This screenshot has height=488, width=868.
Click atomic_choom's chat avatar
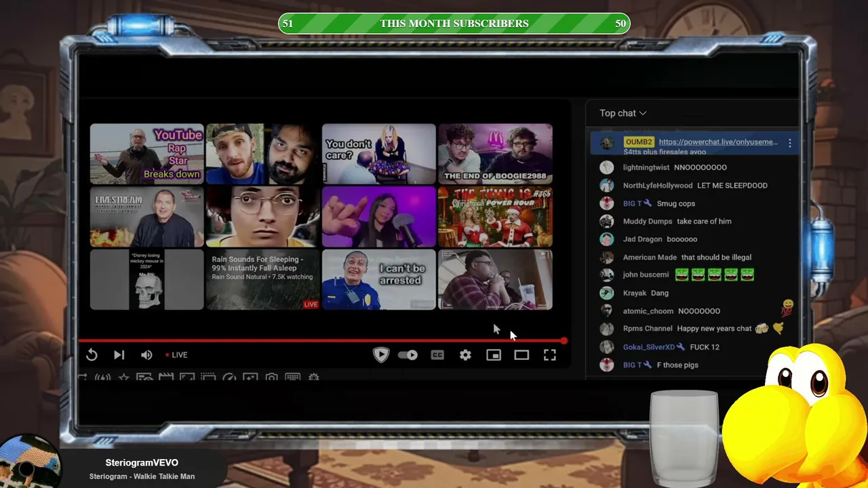tap(607, 311)
